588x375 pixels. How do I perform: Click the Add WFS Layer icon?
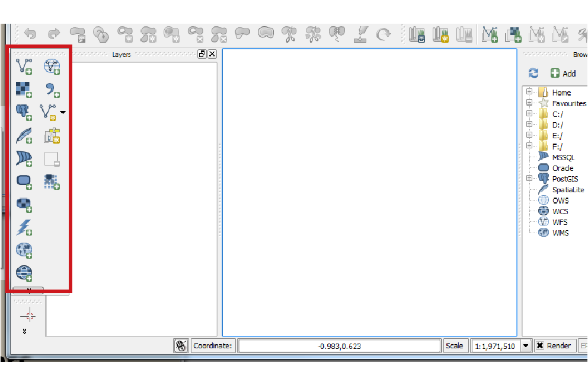pyautogui.click(x=52, y=66)
